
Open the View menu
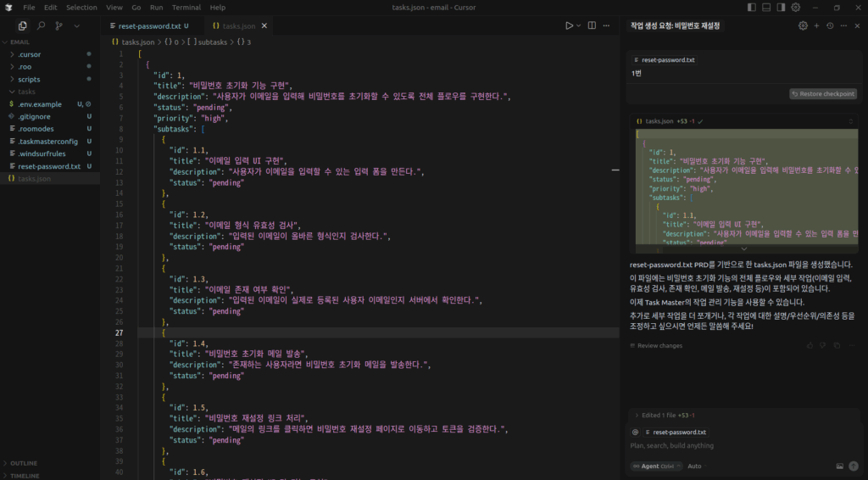point(114,7)
